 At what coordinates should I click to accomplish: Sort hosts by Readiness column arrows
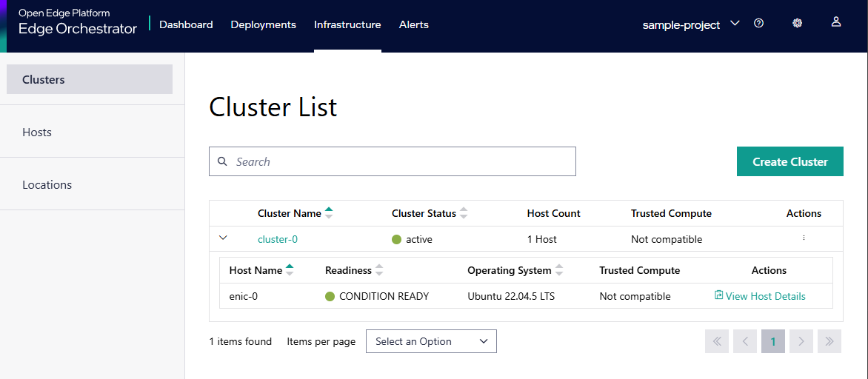click(379, 270)
